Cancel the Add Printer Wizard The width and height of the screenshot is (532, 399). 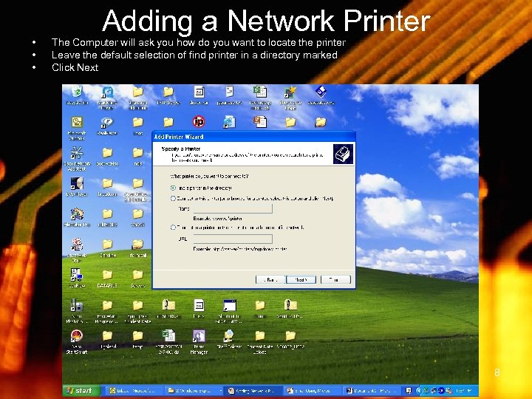coord(335,279)
